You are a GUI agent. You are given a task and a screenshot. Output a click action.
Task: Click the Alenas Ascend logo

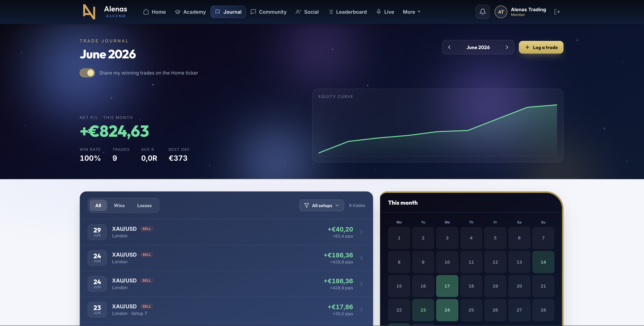(x=105, y=12)
